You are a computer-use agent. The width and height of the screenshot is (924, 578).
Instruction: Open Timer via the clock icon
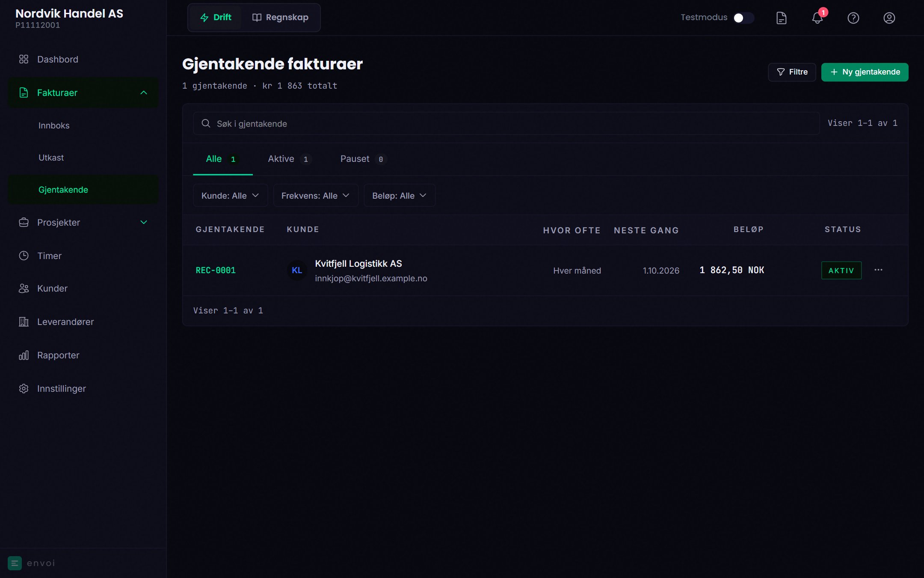click(24, 256)
